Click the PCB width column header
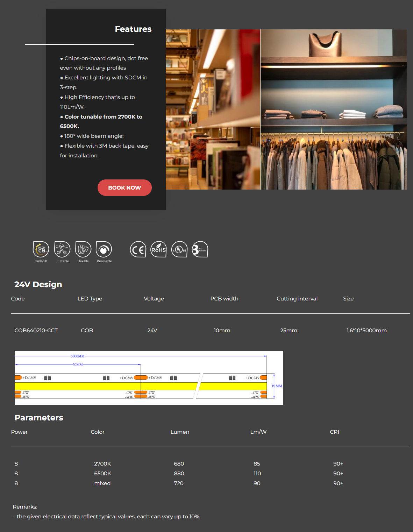Viewport: 413px width, 532px height. (x=224, y=299)
